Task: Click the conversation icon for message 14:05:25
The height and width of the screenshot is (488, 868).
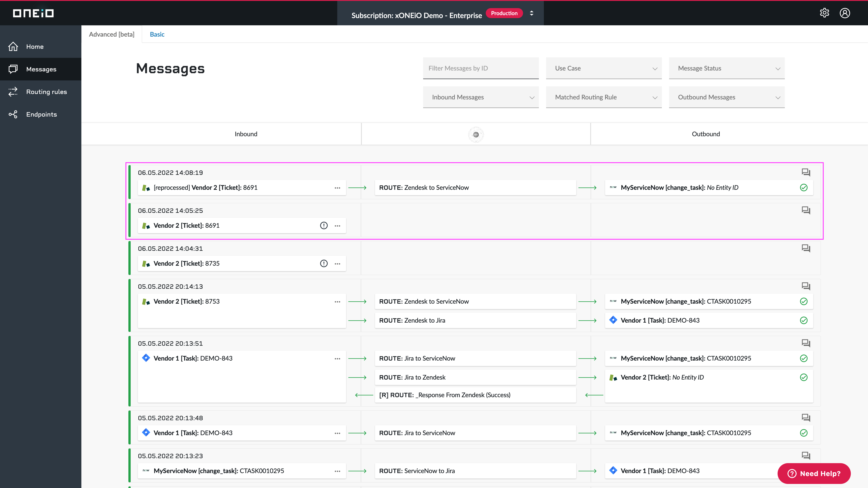Action: tap(806, 211)
